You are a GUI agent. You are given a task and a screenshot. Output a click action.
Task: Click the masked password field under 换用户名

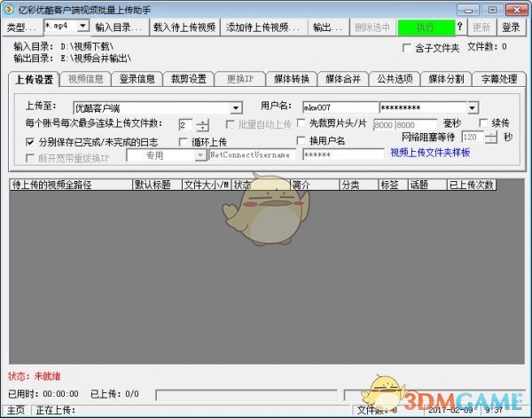coord(343,154)
